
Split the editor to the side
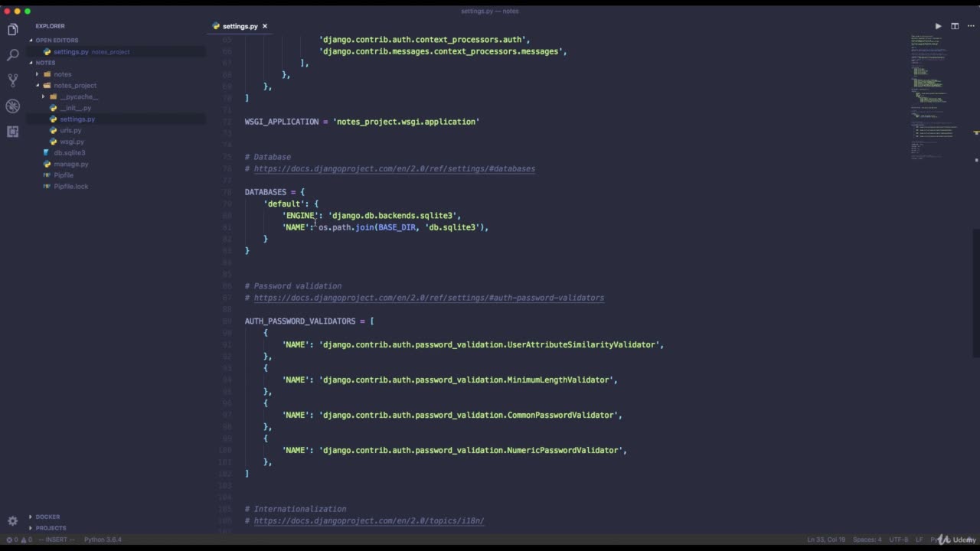pyautogui.click(x=955, y=26)
